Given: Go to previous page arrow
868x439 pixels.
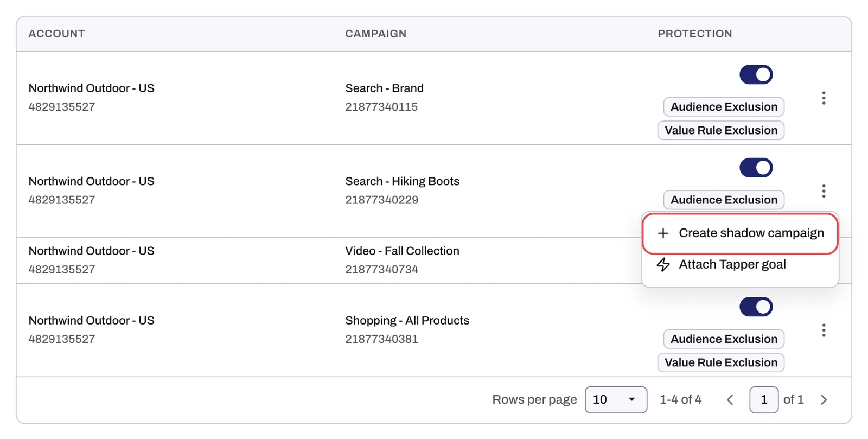Looking at the screenshot, I should [730, 400].
